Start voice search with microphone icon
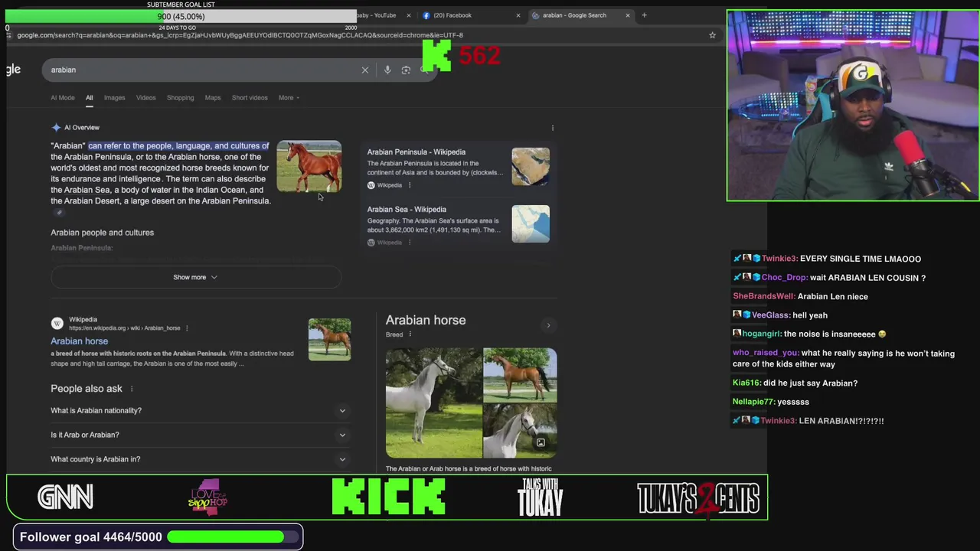 (387, 70)
